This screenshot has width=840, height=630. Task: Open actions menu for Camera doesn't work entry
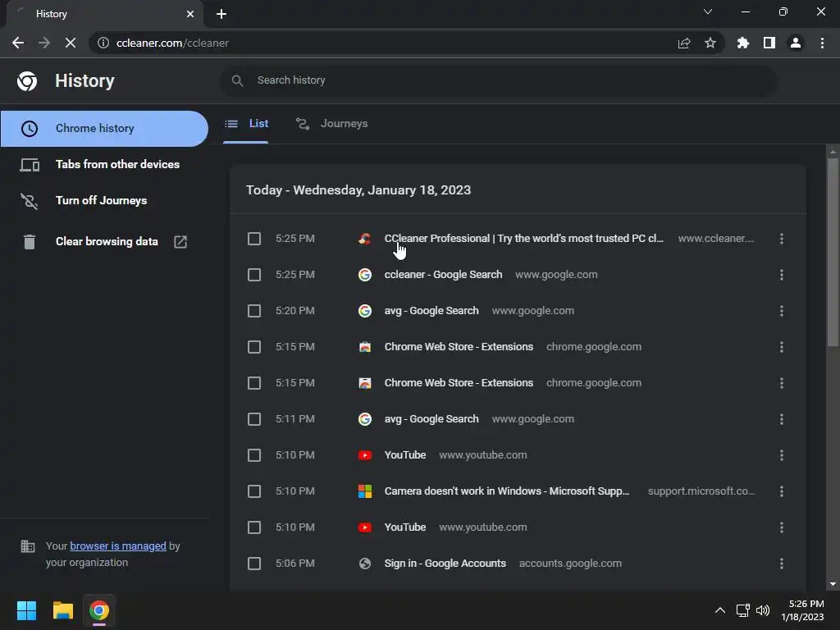(x=782, y=491)
